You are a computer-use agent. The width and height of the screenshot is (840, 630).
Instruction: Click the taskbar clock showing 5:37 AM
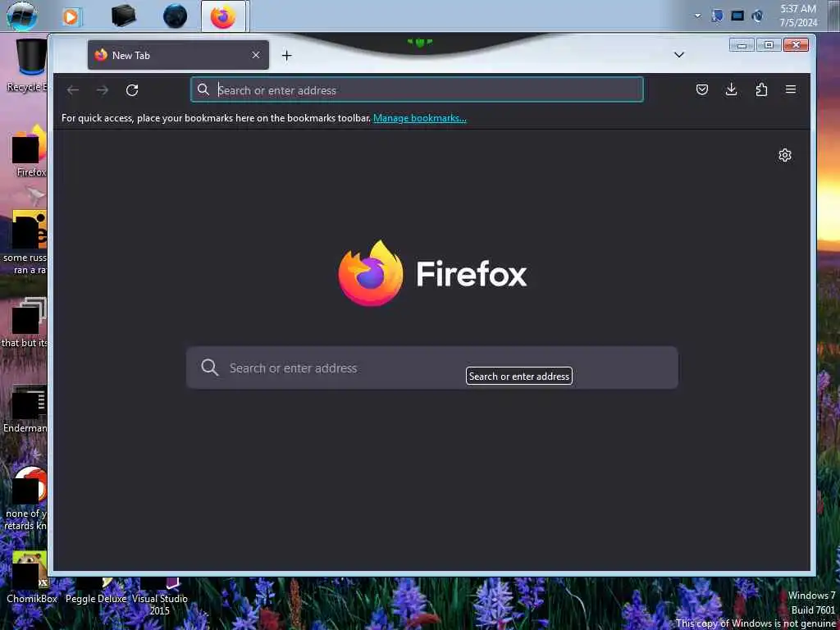(x=798, y=16)
